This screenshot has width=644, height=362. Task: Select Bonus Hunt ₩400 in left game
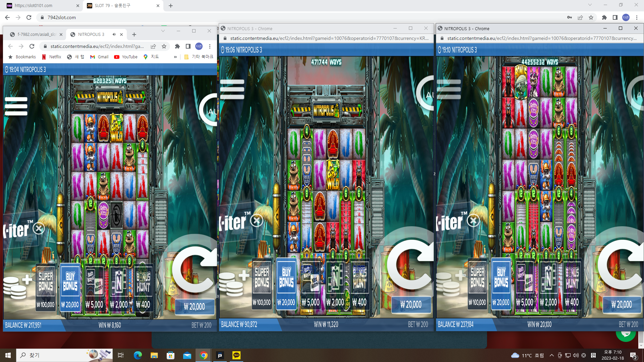pyautogui.click(x=143, y=287)
